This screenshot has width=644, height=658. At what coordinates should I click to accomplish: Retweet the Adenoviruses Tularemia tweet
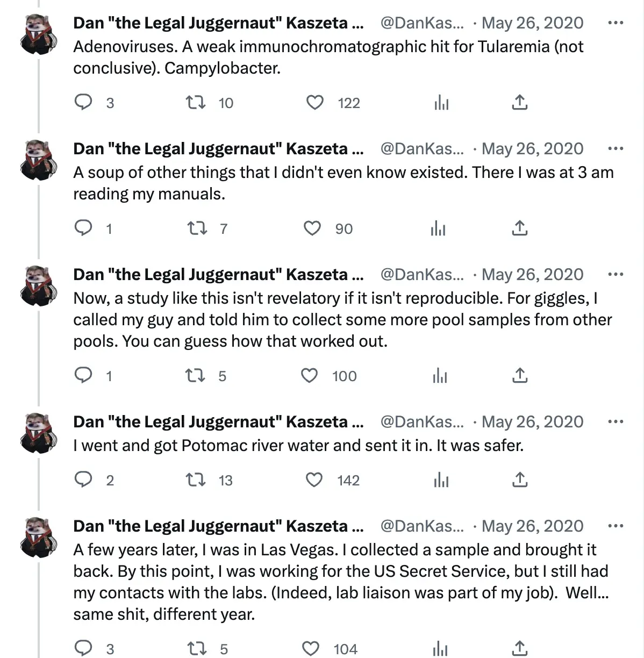[195, 102]
